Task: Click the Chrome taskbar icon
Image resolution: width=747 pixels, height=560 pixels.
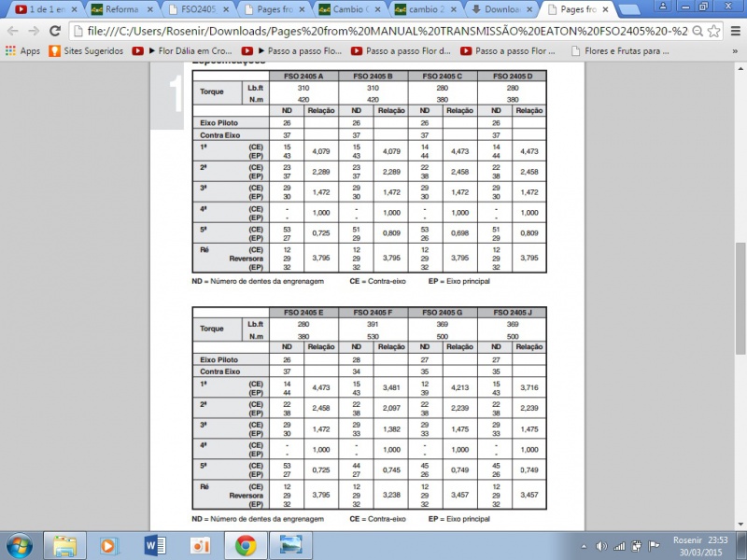Action: tap(246, 546)
